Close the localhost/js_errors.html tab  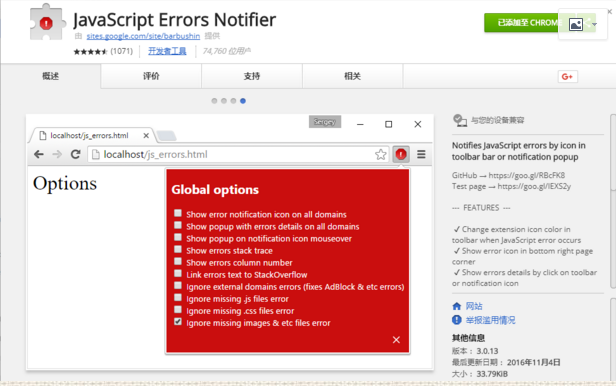pos(146,135)
